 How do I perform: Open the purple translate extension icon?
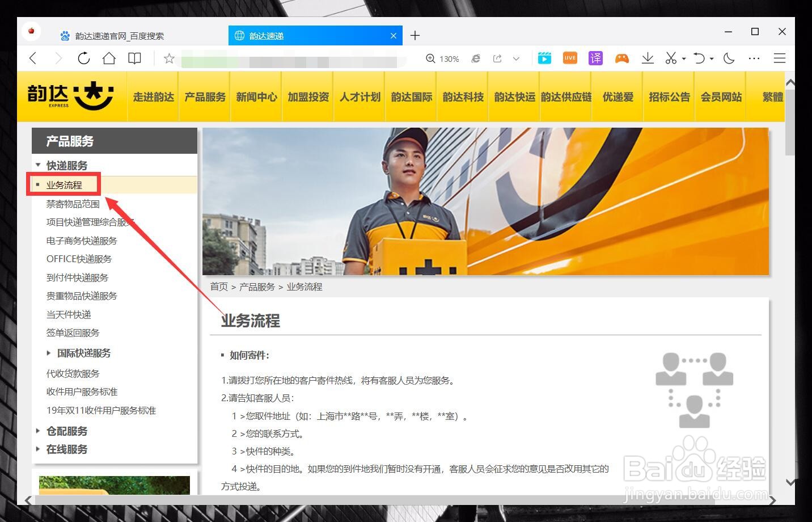coord(595,58)
